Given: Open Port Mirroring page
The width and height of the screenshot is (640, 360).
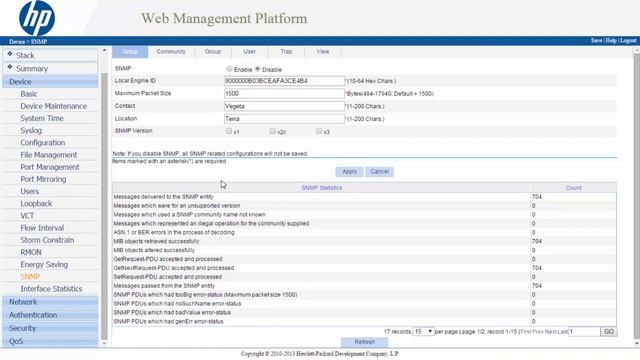Looking at the screenshot, I should coord(43,179).
